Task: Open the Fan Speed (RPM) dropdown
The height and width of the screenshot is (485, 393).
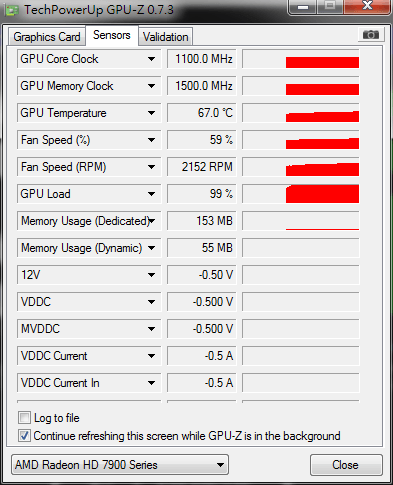Action: (x=151, y=167)
